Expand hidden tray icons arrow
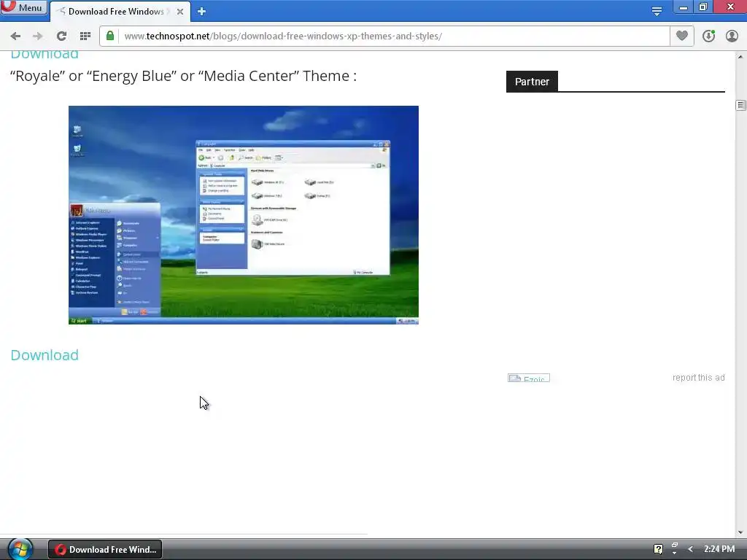 click(x=690, y=549)
